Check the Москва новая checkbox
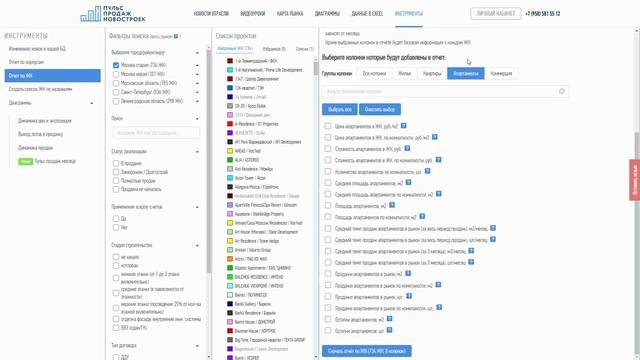 (x=116, y=74)
